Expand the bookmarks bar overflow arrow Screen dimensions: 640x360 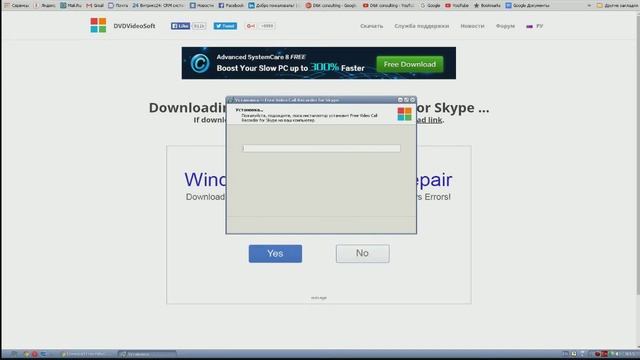[589, 5]
